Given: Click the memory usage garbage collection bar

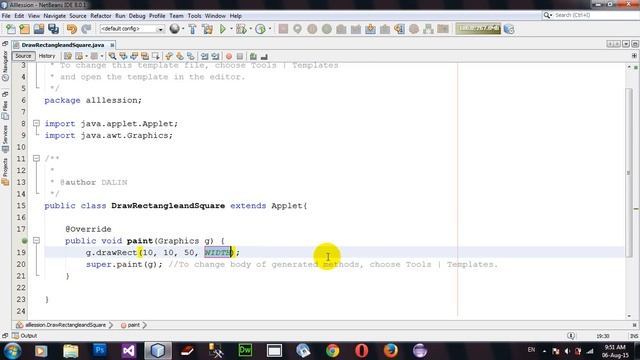Looking at the screenshot, I should coord(478,29).
